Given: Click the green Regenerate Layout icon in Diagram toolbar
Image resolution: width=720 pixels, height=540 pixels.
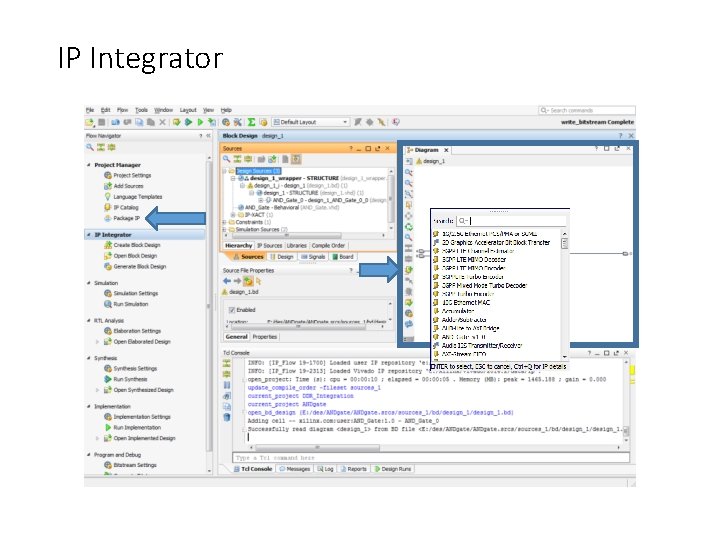Looking at the screenshot, I should pyautogui.click(x=408, y=227).
